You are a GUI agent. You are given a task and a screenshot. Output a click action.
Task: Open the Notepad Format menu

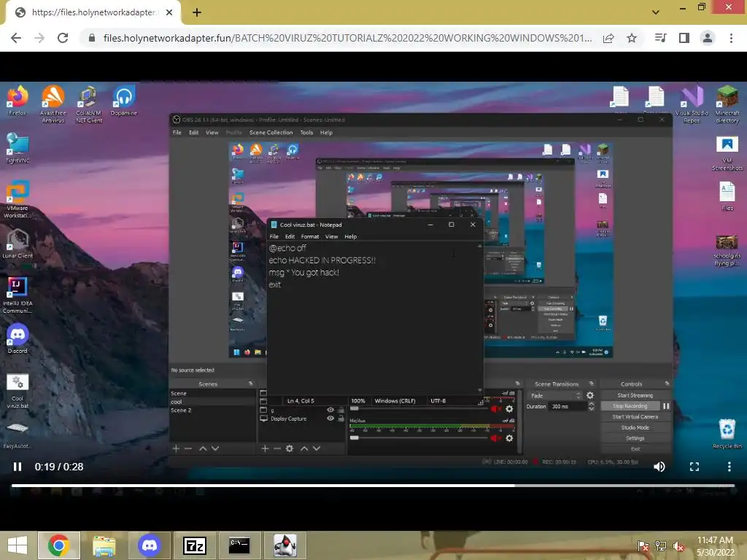pos(309,236)
